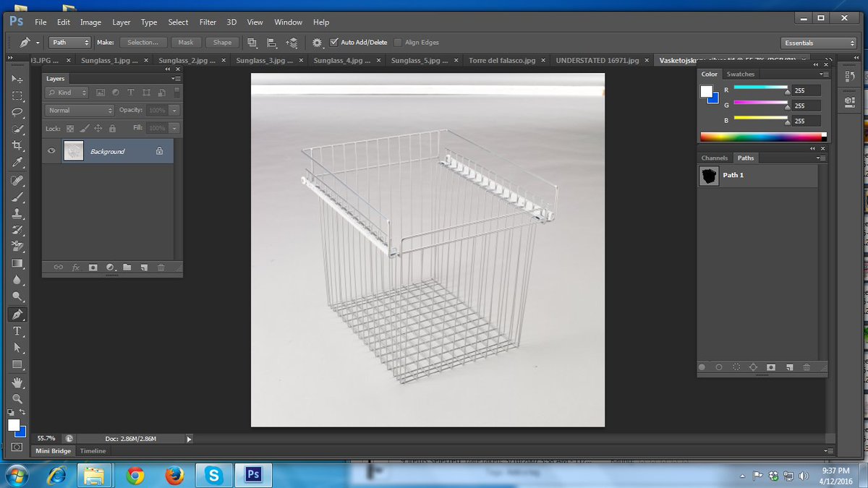Open the pen tool preset picker arrow
Screen dimensions: 868x488
coord(38,43)
